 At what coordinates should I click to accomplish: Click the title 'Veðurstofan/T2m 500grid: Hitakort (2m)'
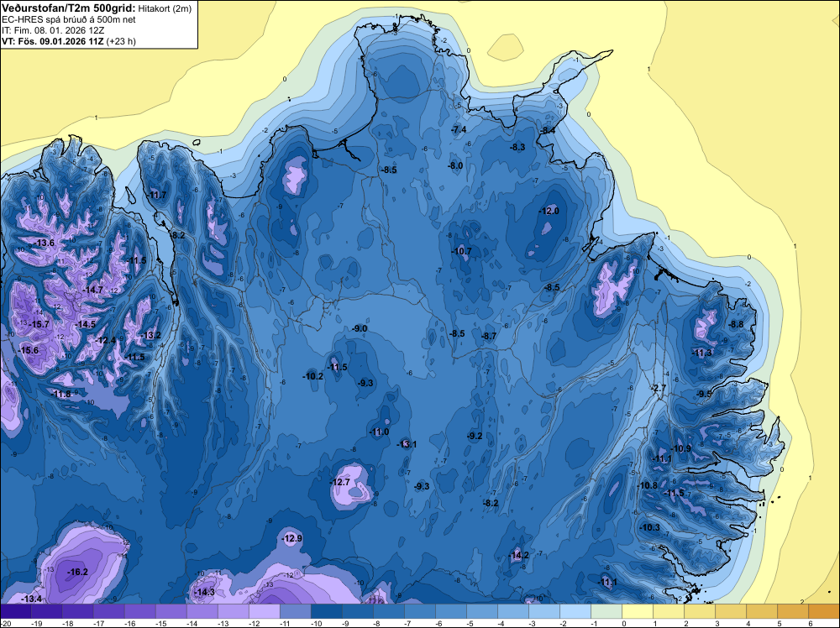pos(97,8)
